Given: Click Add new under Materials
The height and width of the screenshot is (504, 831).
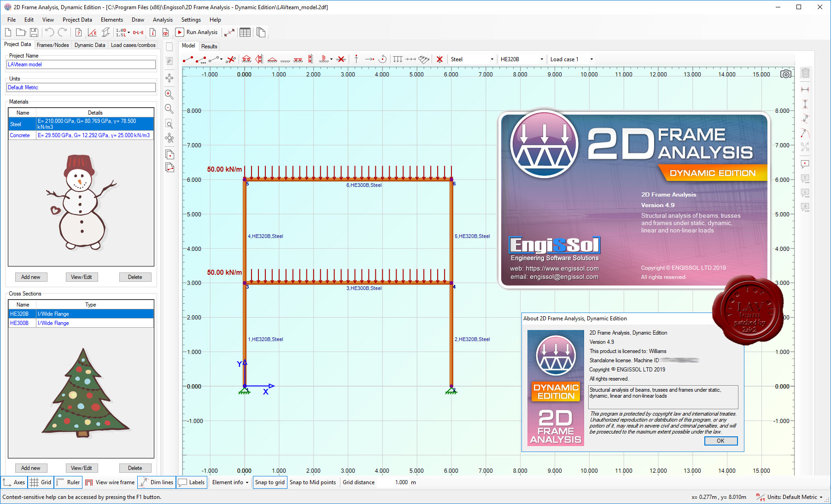Looking at the screenshot, I should (31, 277).
